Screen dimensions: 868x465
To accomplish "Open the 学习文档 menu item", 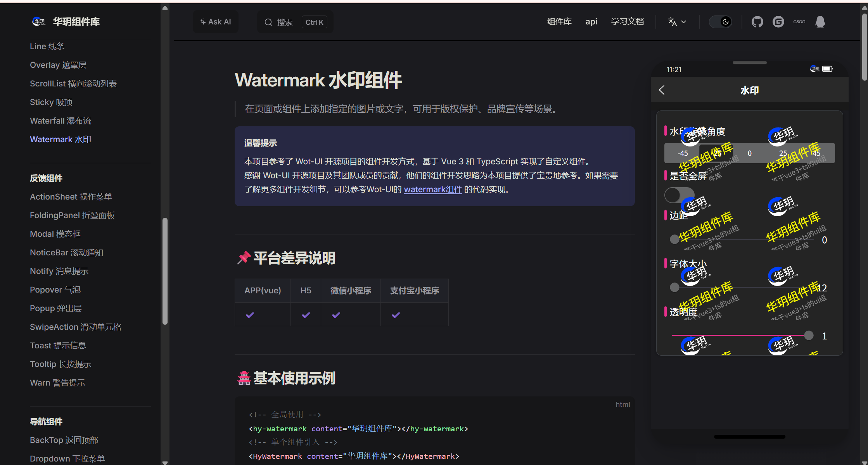I will pyautogui.click(x=627, y=22).
